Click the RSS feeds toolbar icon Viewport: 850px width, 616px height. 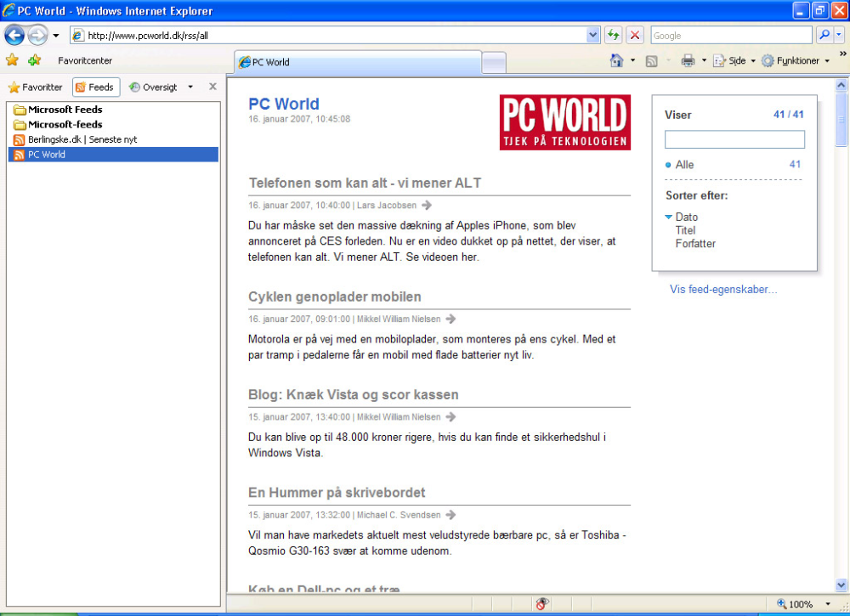click(x=652, y=61)
